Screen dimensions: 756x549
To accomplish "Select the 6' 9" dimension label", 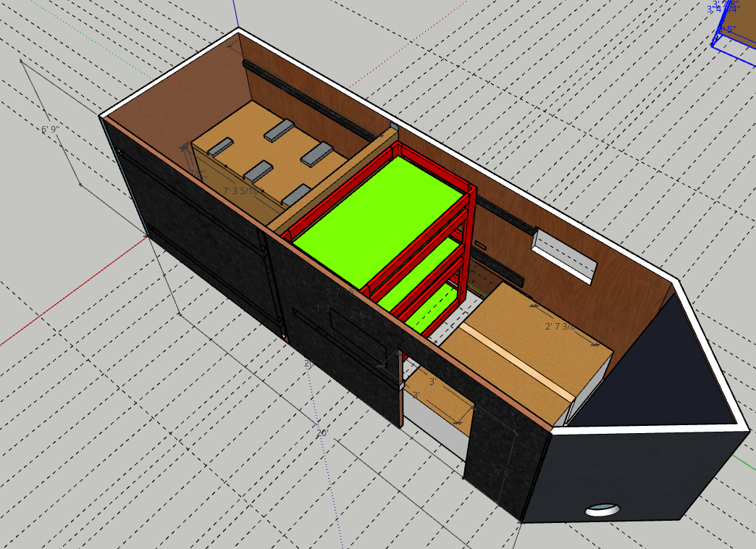I will click(50, 130).
